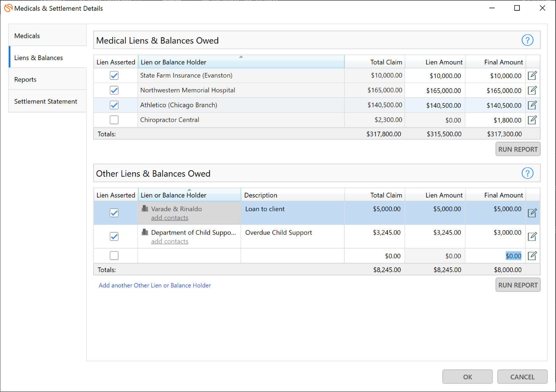Click the Department of Child Support building icon
This screenshot has width=556, height=392.
pos(145,232)
